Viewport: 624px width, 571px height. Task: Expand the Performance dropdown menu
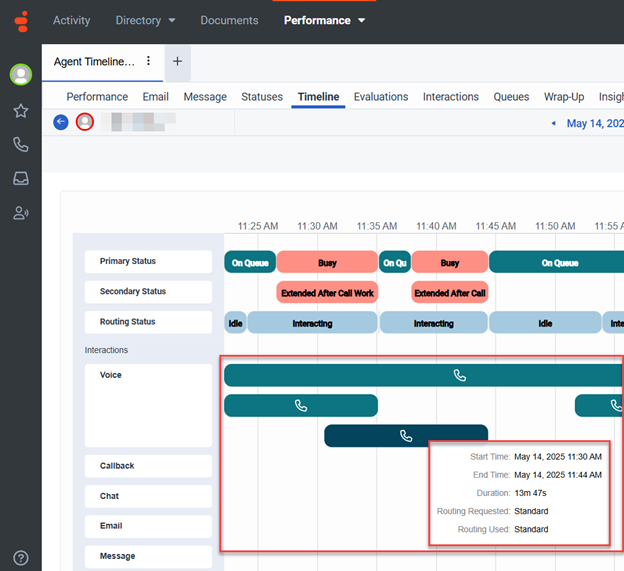[x=324, y=20]
